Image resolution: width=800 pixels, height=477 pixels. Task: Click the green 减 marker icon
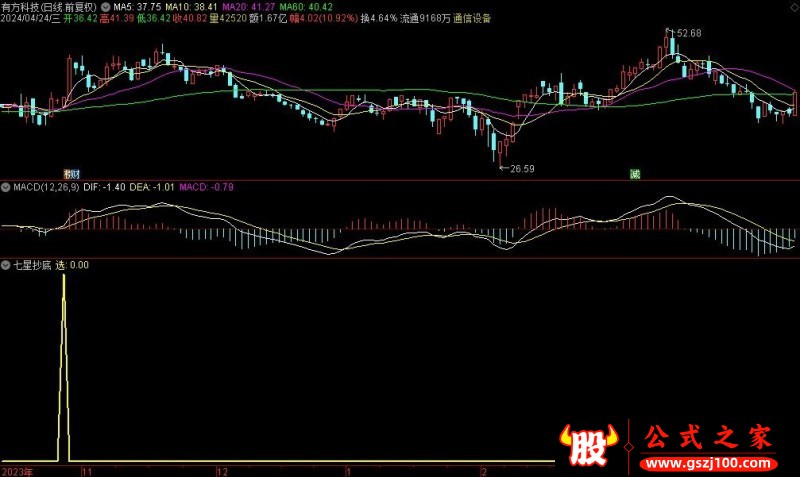635,174
